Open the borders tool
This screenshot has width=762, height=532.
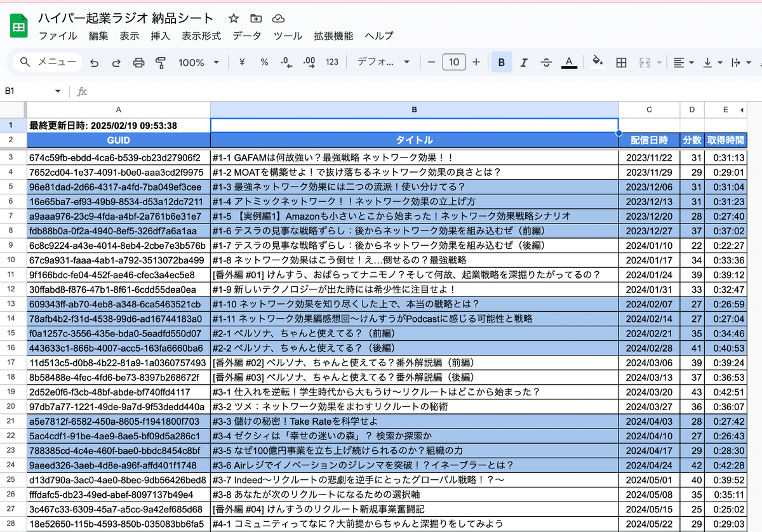[x=622, y=62]
